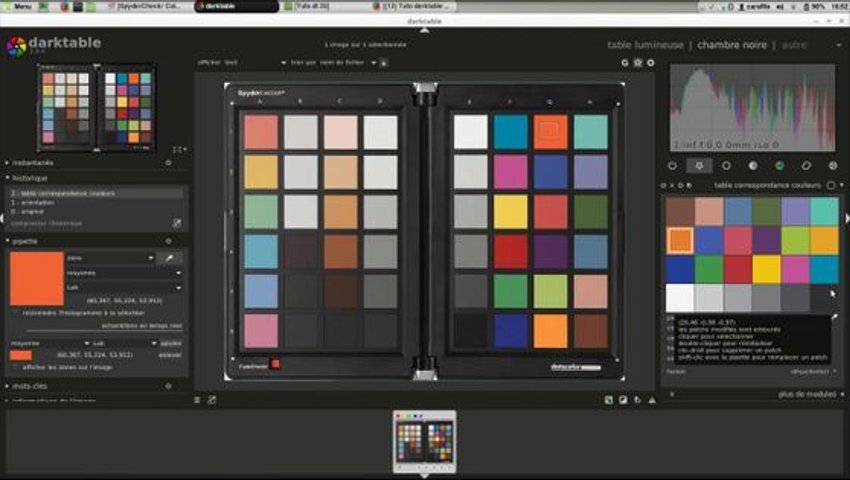Select the color group green circle icon
850x480 pixels.
[779, 165]
